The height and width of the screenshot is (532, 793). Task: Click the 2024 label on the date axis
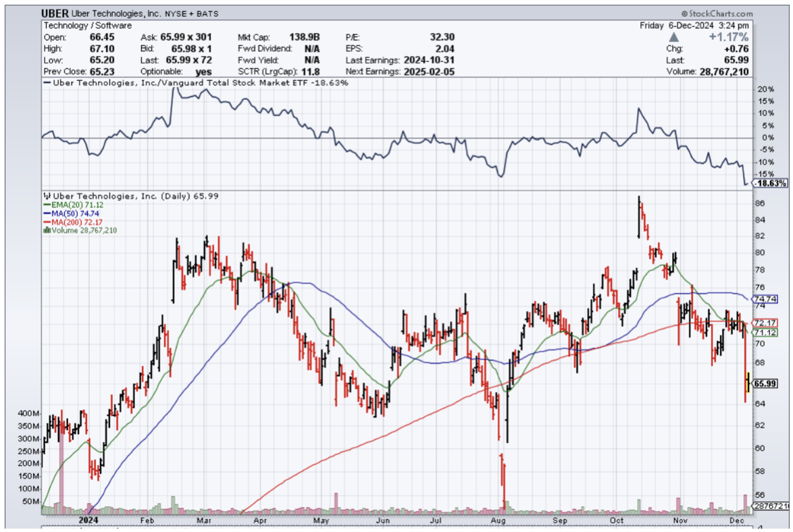pyautogui.click(x=88, y=521)
